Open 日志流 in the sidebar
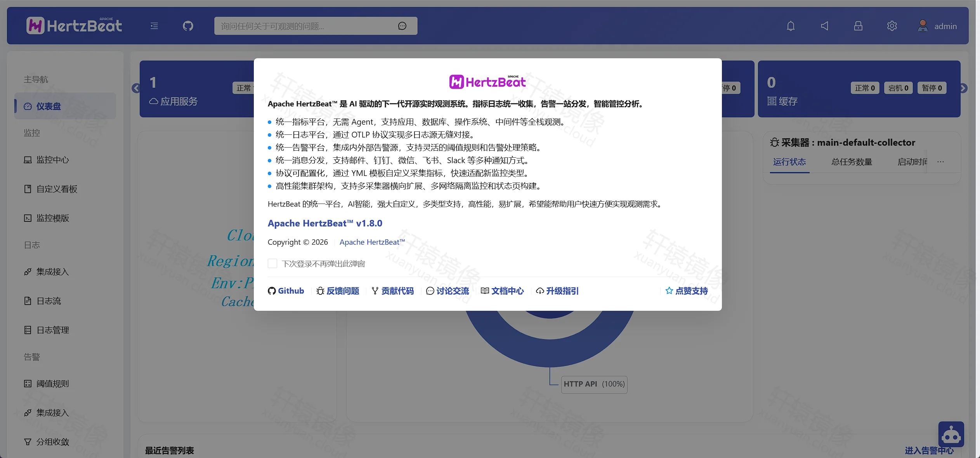This screenshot has height=458, width=980. click(65, 301)
